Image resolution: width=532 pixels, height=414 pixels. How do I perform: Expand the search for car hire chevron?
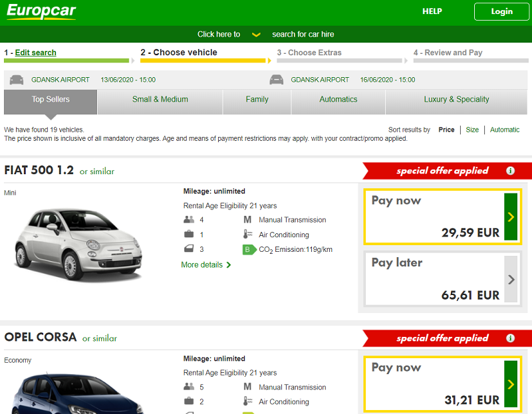tap(256, 35)
